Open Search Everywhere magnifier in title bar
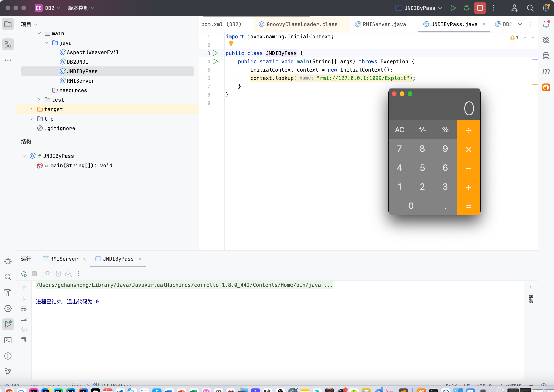554x392 pixels. click(x=530, y=8)
